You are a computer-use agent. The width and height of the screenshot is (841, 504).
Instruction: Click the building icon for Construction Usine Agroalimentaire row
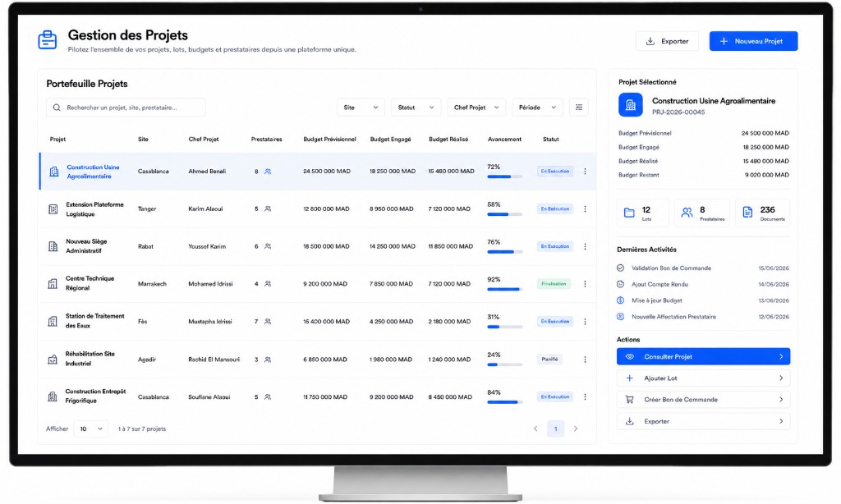54,172
